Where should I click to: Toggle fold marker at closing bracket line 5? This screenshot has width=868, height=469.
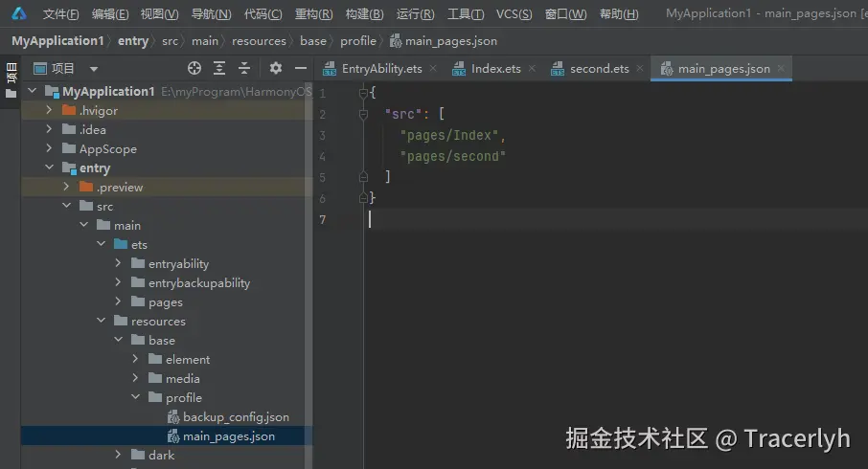pyautogui.click(x=363, y=177)
